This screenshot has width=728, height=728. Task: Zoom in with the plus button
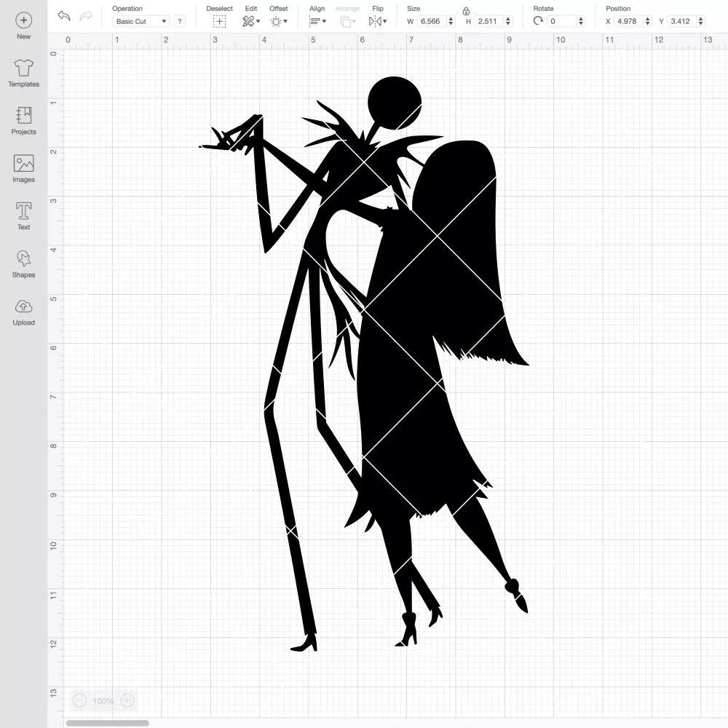tap(127, 700)
